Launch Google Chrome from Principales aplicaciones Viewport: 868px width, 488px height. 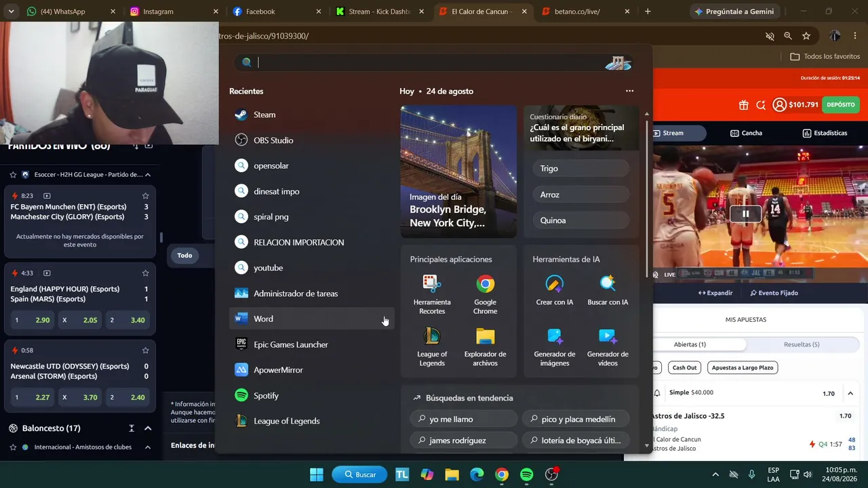pos(485,294)
